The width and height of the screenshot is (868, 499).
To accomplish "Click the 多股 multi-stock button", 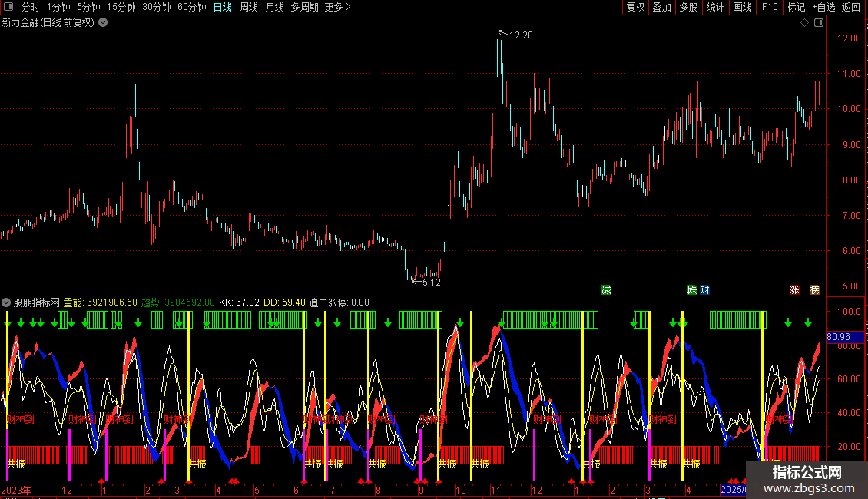I will coord(689,7).
